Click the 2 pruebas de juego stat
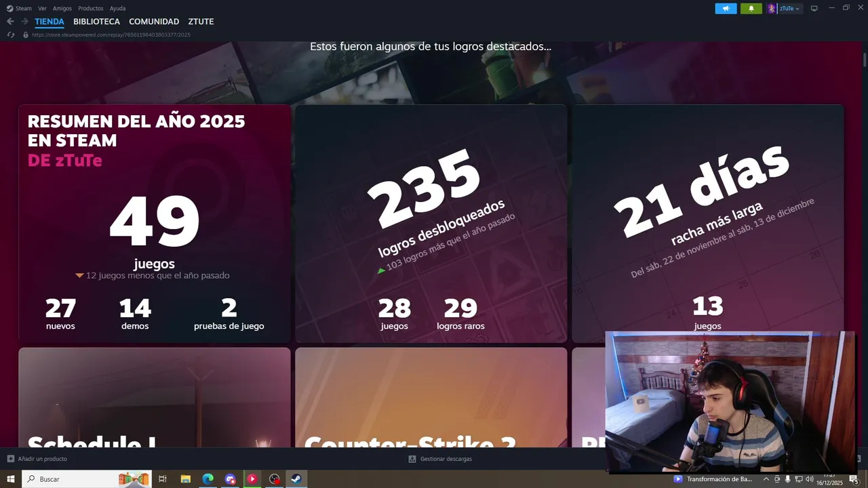 pos(229,314)
